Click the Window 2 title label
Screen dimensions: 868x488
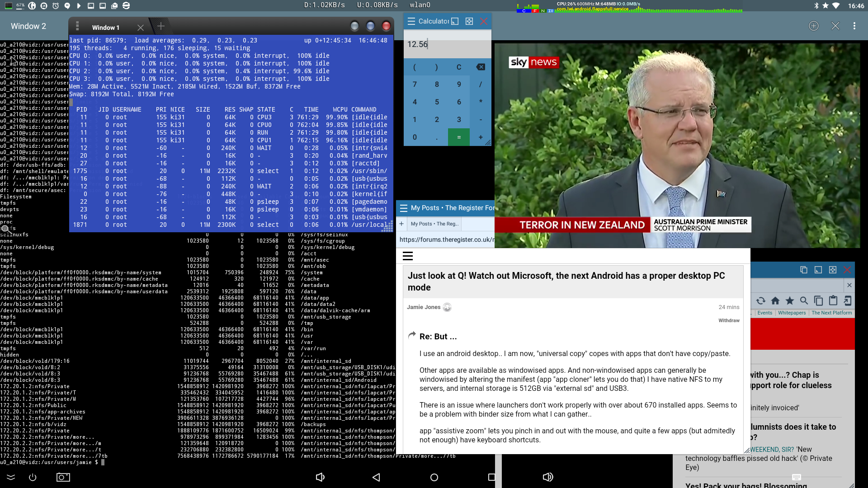(x=28, y=26)
